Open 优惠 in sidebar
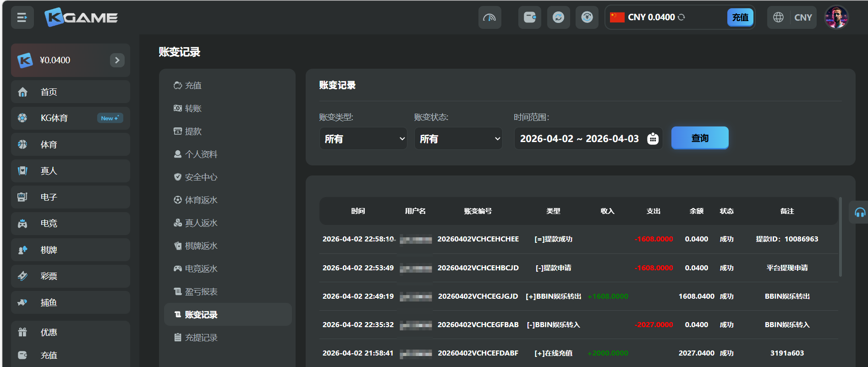 tap(71, 332)
